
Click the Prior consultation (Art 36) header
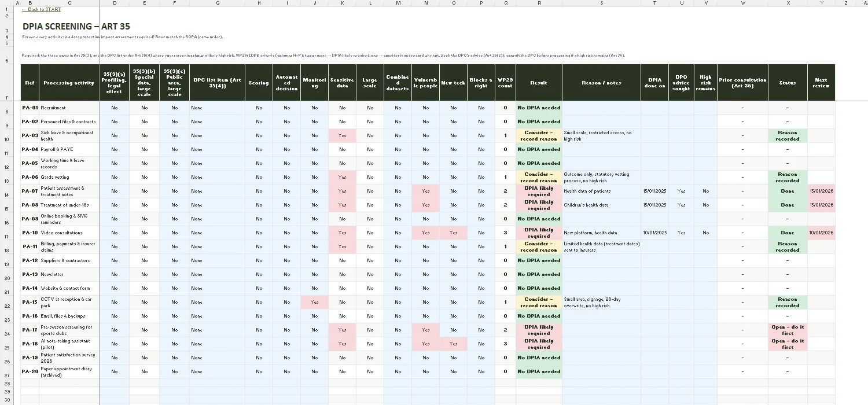[743, 83]
